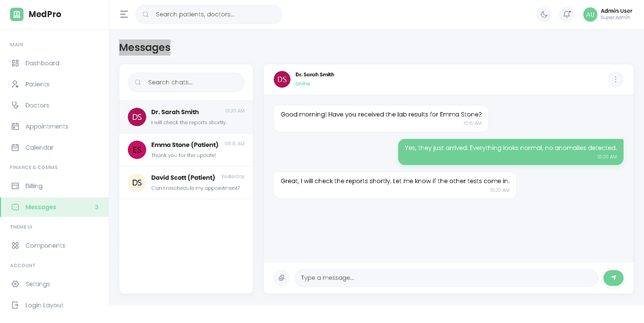Collapse sidebar with the hamburger icon
The image size is (644, 323).
pos(124,15)
